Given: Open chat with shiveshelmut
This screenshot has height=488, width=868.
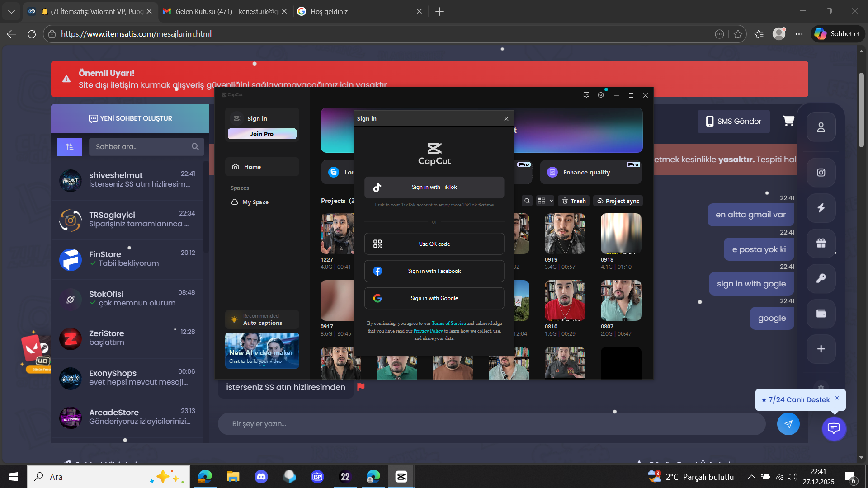Looking at the screenshot, I should tap(128, 180).
